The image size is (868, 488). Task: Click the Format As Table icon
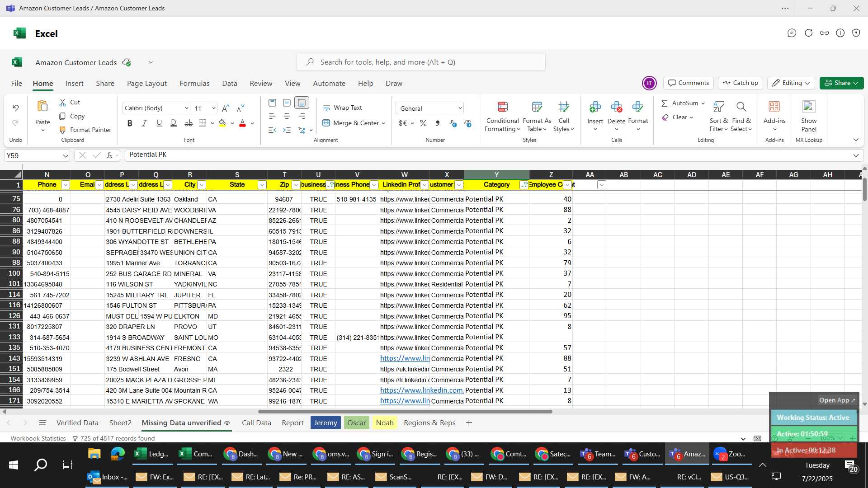click(537, 107)
